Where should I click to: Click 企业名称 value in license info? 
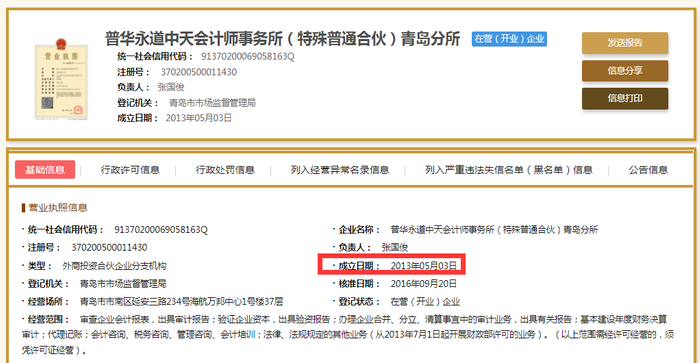494,229
